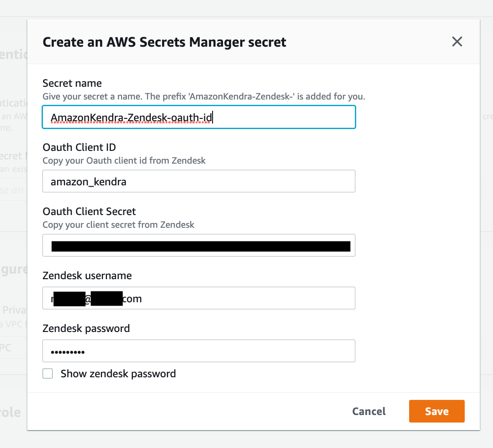Click the 'Show zendesk password' label text

click(118, 374)
